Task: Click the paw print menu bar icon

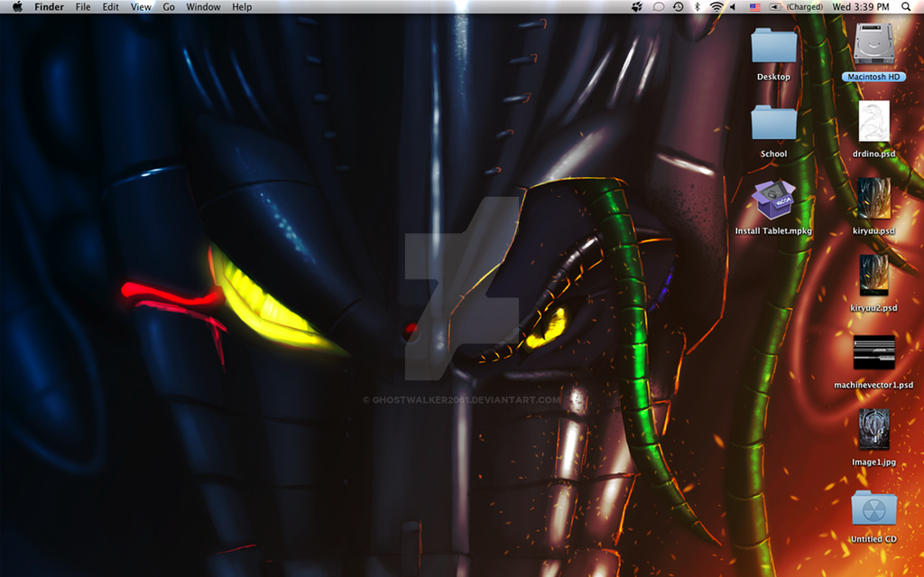Action: pyautogui.click(x=637, y=7)
